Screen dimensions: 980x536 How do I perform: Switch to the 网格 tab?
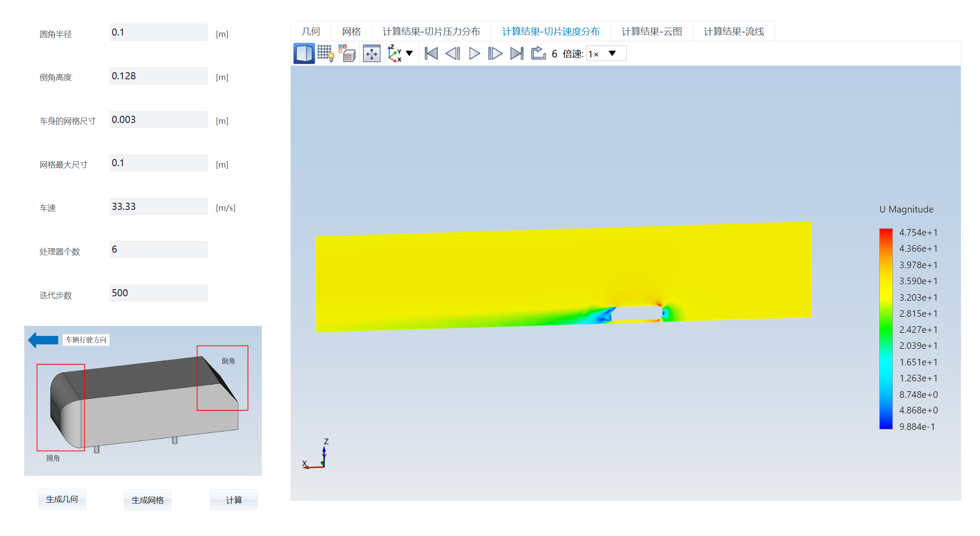pyautogui.click(x=351, y=31)
